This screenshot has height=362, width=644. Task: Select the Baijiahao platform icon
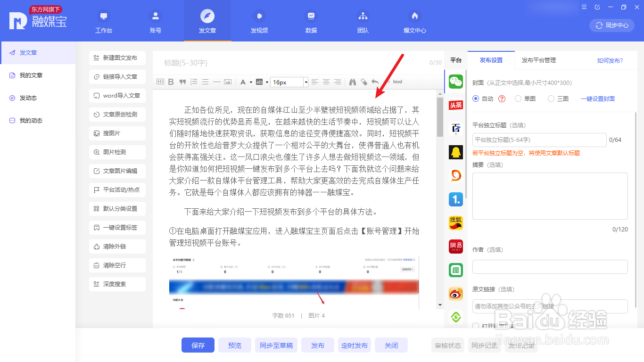point(456,129)
